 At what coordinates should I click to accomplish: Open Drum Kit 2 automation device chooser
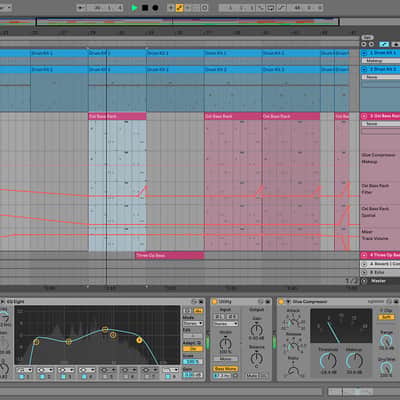(381, 77)
